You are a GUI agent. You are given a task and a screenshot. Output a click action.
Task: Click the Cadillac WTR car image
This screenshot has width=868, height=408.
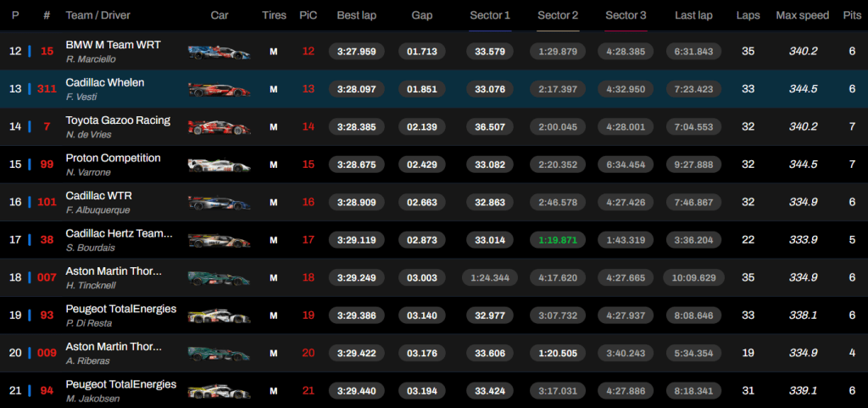tap(220, 204)
